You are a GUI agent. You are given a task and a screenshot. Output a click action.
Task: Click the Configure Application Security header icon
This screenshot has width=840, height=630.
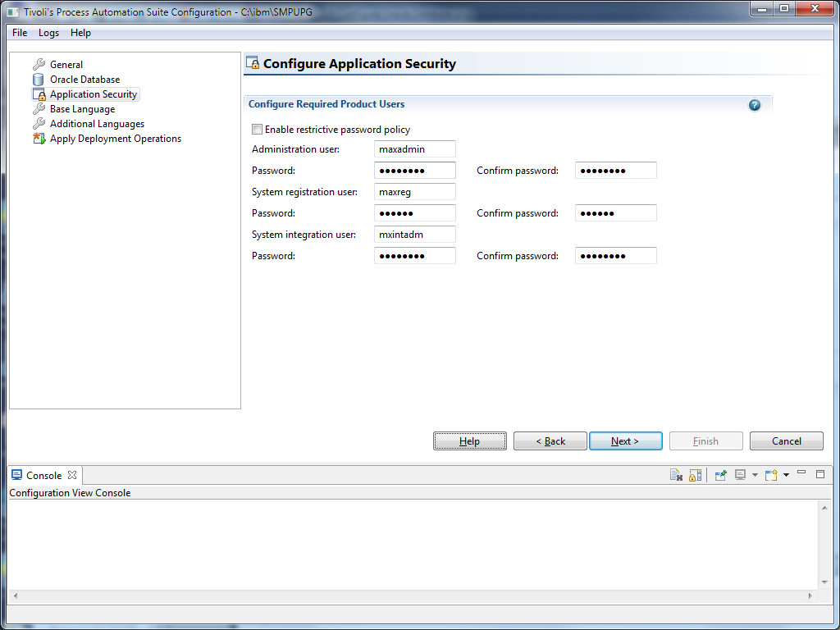point(253,62)
